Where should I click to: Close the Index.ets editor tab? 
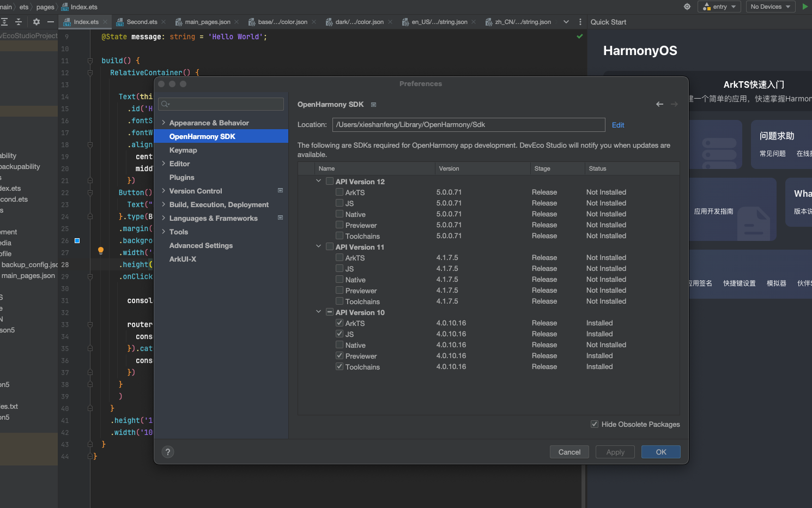pos(105,22)
